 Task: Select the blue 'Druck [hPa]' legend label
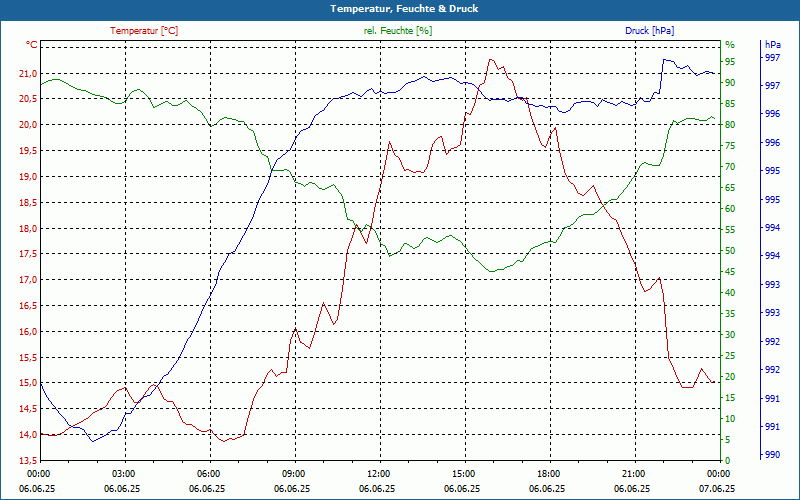[649, 31]
